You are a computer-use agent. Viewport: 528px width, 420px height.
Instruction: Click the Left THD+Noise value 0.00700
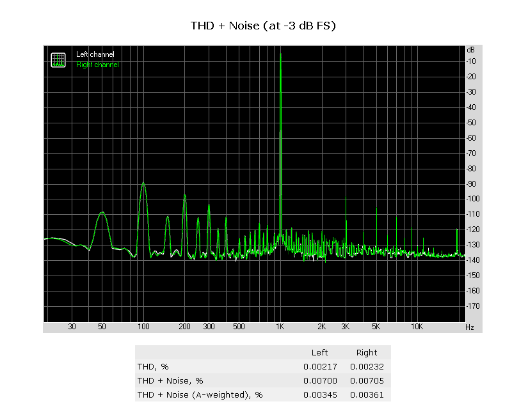point(320,380)
